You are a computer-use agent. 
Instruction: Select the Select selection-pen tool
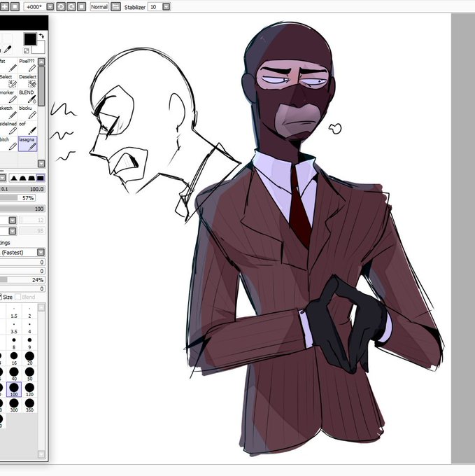tap(8, 80)
